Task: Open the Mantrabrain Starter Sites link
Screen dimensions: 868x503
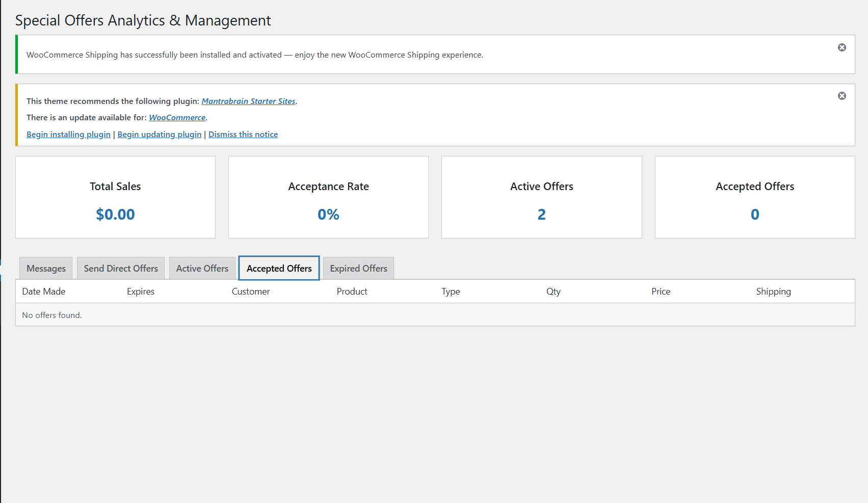Action: pos(248,101)
